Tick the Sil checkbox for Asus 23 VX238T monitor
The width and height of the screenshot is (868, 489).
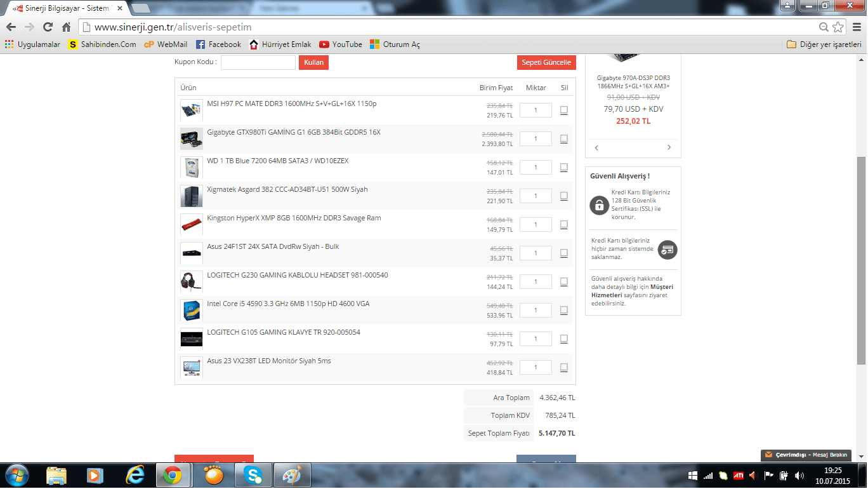click(x=563, y=367)
